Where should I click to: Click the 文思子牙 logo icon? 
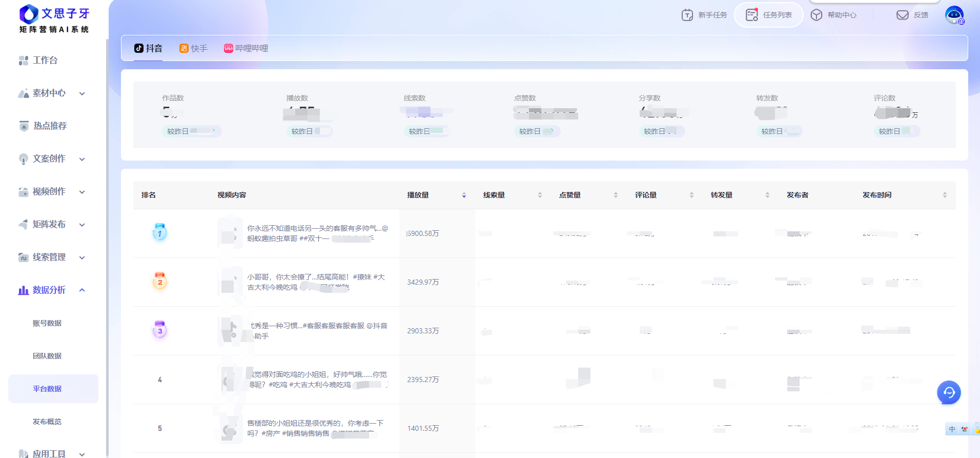(x=29, y=14)
